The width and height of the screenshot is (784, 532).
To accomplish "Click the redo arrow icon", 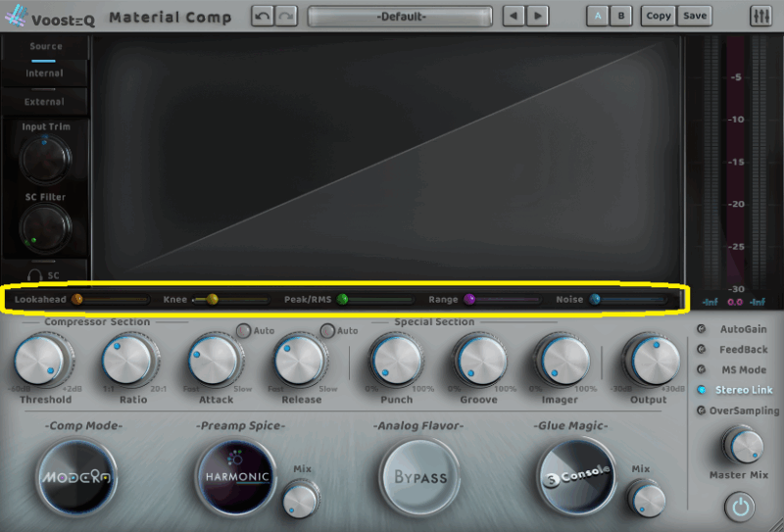I will click(x=285, y=16).
